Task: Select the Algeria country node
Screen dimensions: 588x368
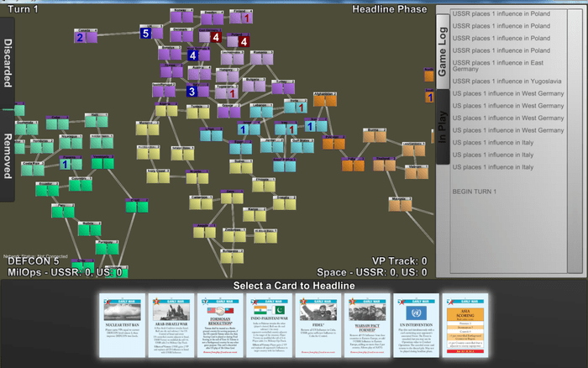Action: (x=166, y=109)
